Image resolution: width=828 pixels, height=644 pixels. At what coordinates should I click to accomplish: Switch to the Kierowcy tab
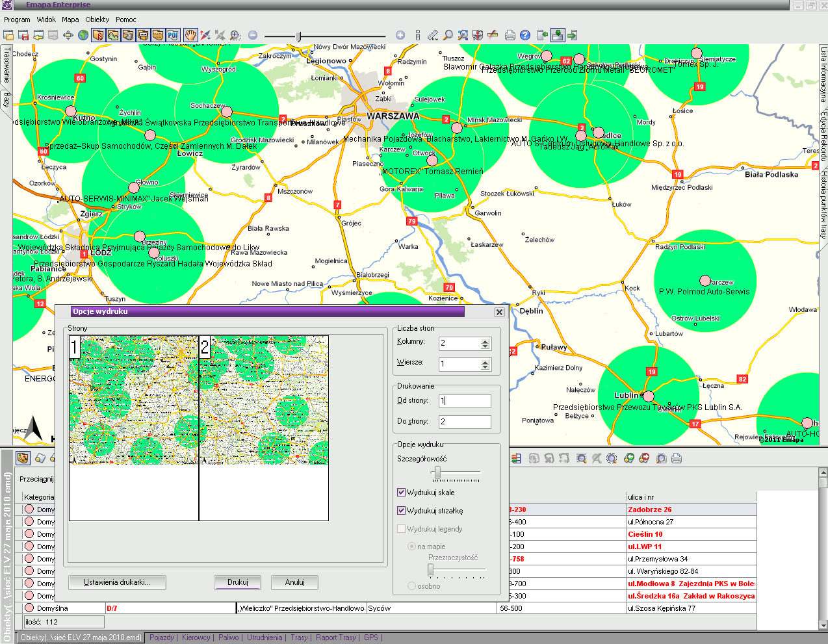pos(196,638)
